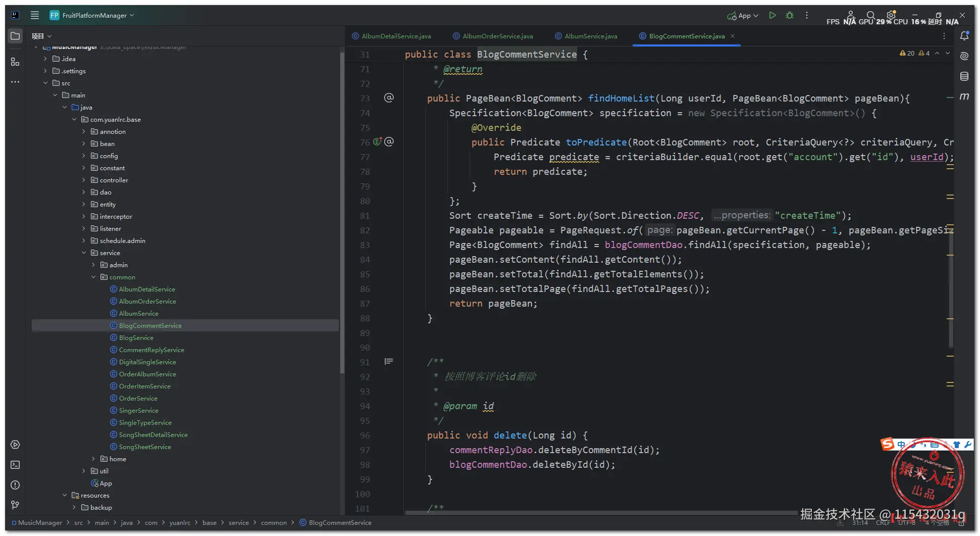Open the 项目 view selector dropdown
The image size is (980, 536).
(42, 36)
